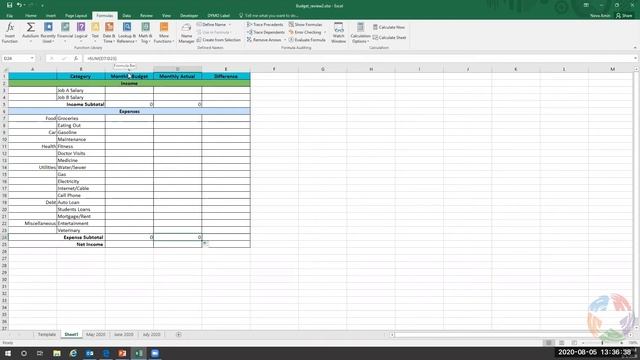Select the Mortgage/Rent cell
The width and height of the screenshot is (640, 360).
pos(81,216)
